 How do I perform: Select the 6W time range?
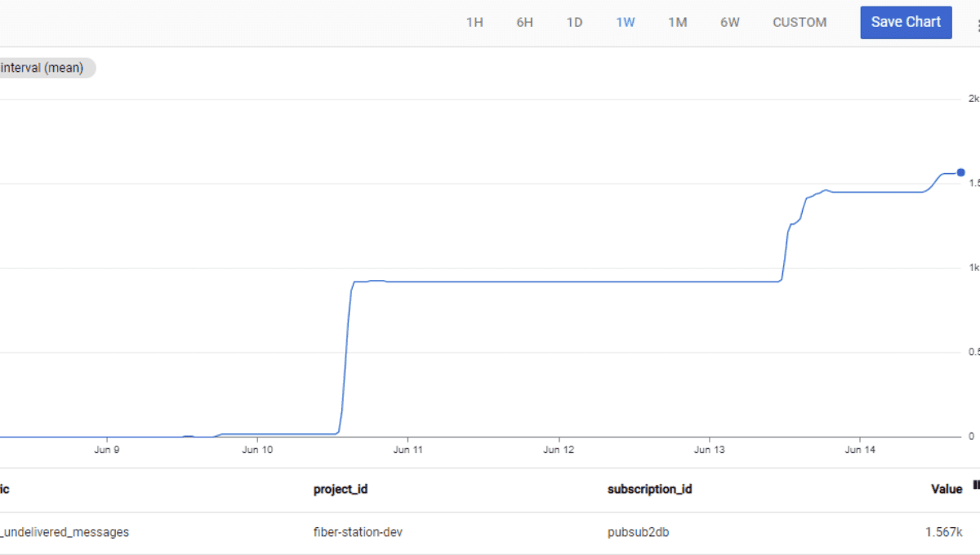pos(729,23)
